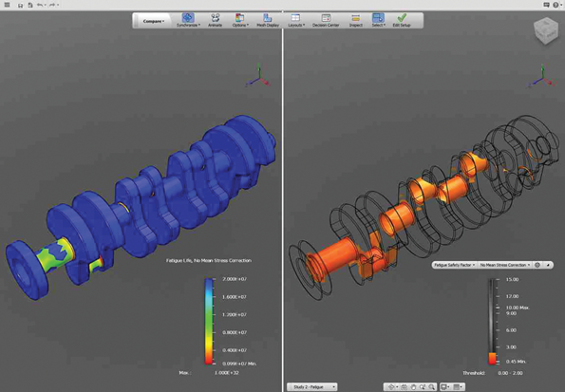Click the 'Fatigue Life, No Mean Stress Correction' label
This screenshot has width=565, height=392.
click(x=209, y=260)
